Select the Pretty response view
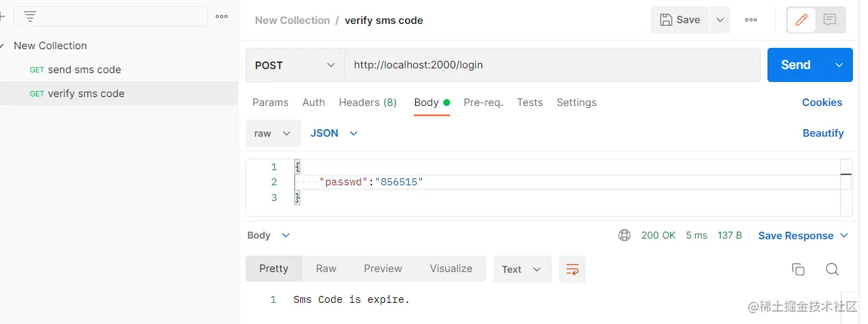 [274, 269]
